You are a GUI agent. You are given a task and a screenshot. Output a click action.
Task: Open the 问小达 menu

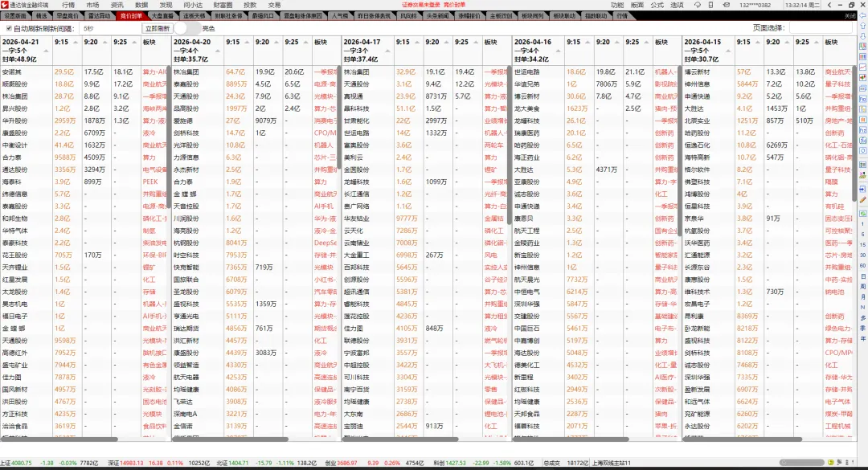(193, 5)
